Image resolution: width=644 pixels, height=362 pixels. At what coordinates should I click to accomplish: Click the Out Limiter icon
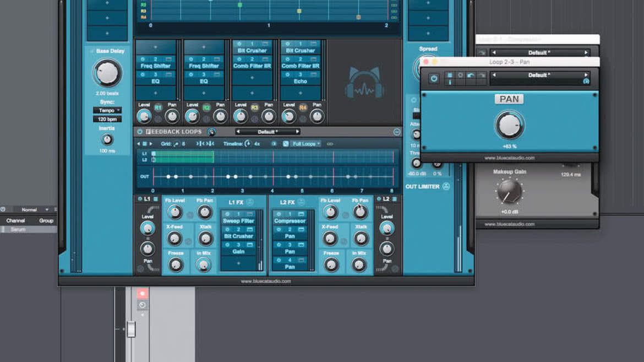pos(446,186)
